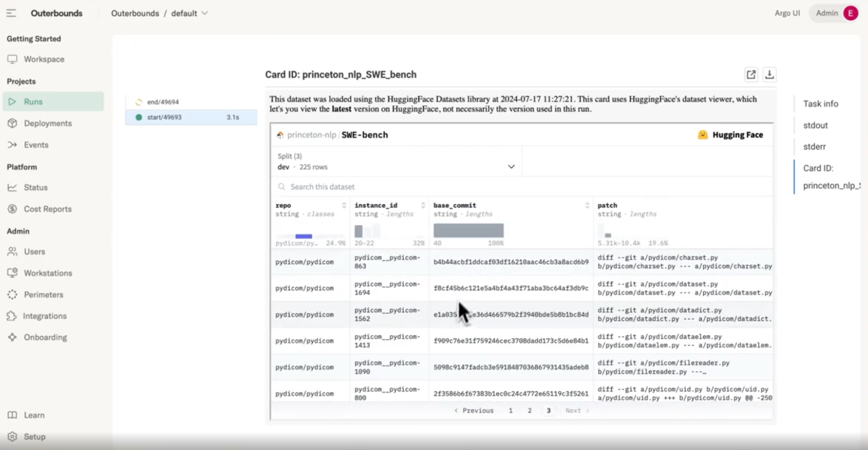Go to Previous dataset page

[474, 411]
